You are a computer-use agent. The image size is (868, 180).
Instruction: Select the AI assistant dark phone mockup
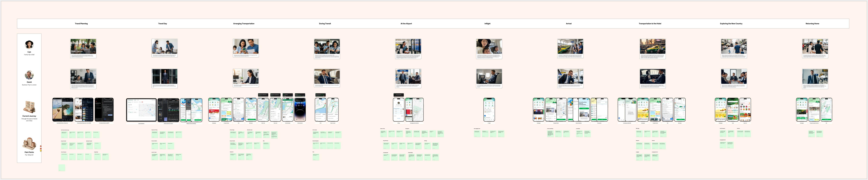pos(104,110)
